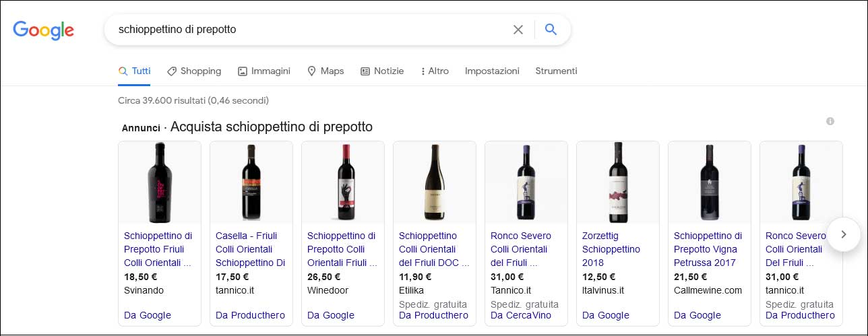Open the Svinando wine bottle thumbnail

(160, 182)
